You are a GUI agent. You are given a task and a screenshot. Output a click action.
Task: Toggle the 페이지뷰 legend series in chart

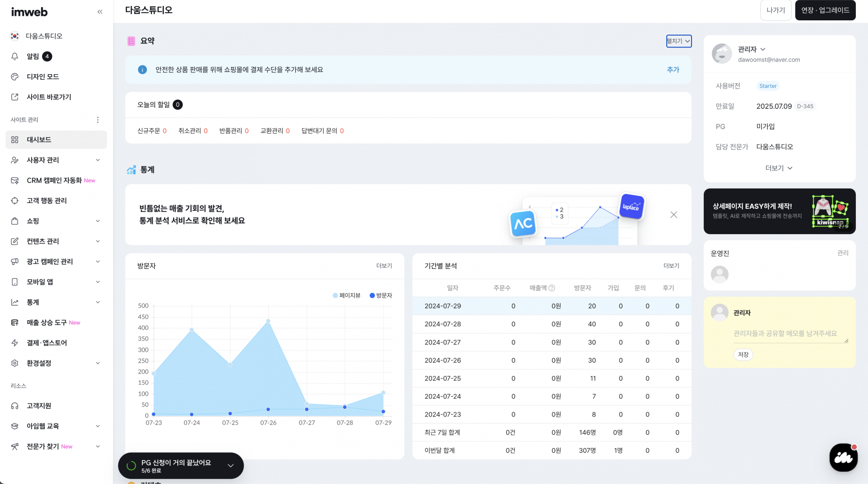coord(346,296)
